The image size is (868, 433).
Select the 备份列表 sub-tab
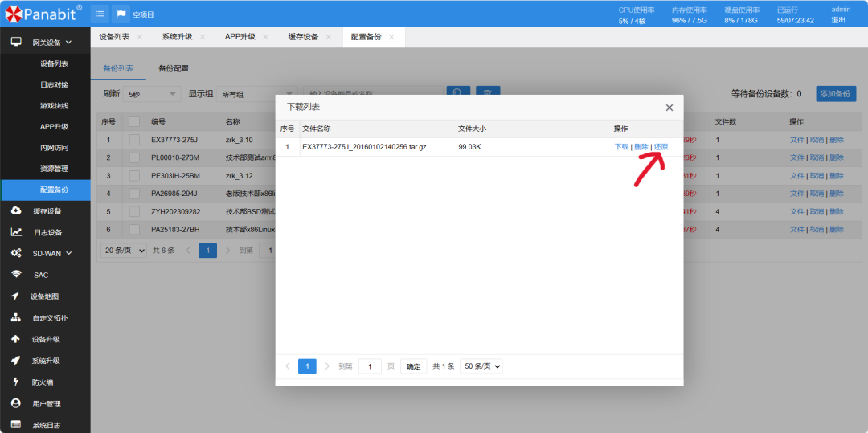point(118,69)
